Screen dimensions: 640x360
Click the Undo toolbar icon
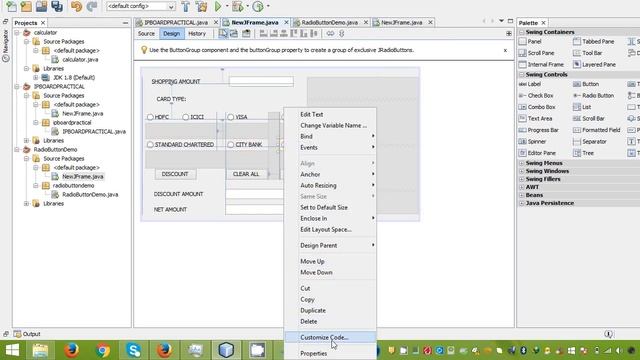pyautogui.click(x=76, y=6)
